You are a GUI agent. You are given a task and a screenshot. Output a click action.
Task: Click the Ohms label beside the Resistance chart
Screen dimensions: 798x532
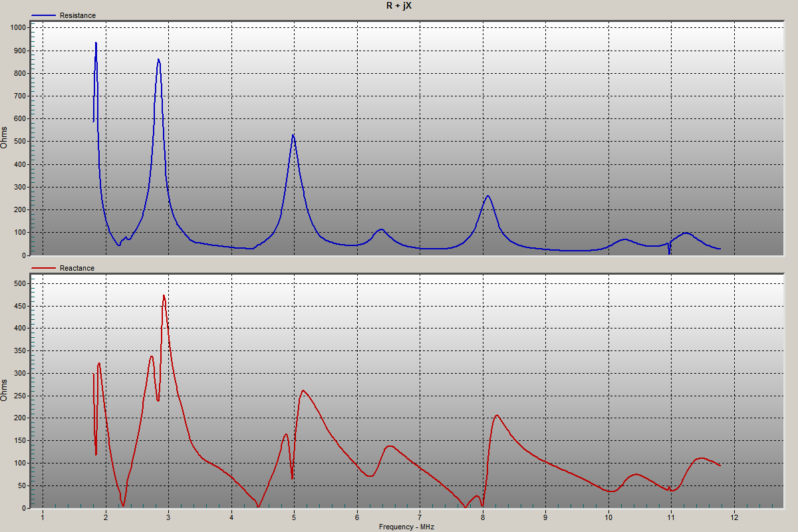coord(5,136)
